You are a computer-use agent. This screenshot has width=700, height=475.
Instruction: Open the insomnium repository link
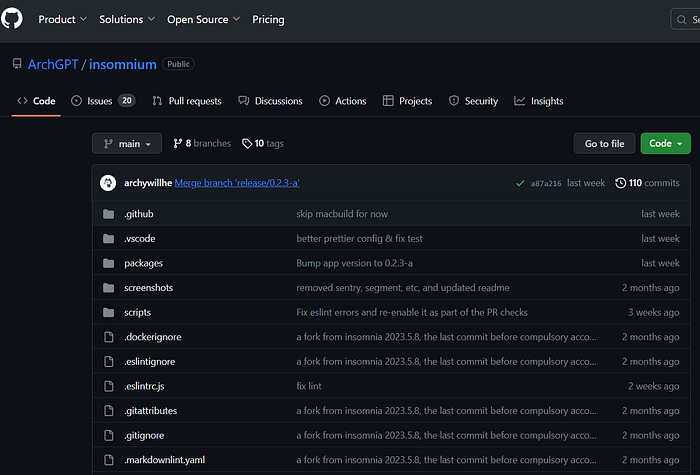coord(123,64)
